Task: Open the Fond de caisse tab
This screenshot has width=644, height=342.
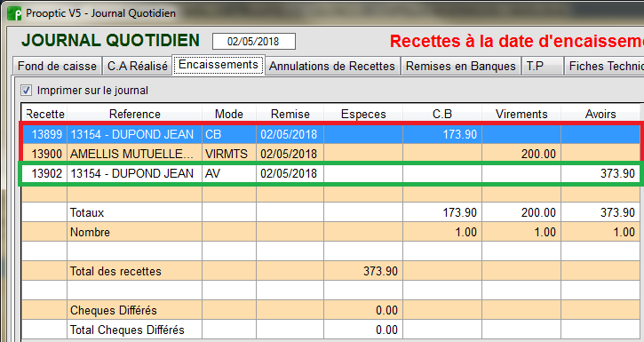Action: (57, 66)
